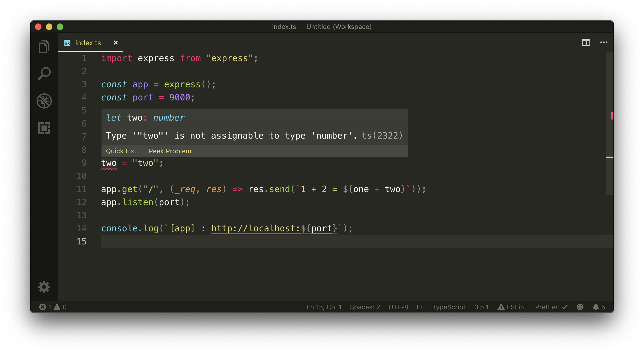Click Peek Problem in the error popup
The width and height of the screenshot is (644, 353).
170,151
